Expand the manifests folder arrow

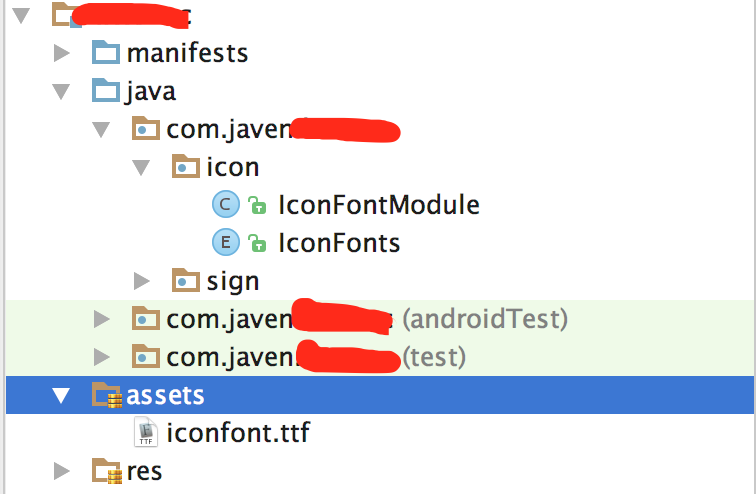click(61, 53)
